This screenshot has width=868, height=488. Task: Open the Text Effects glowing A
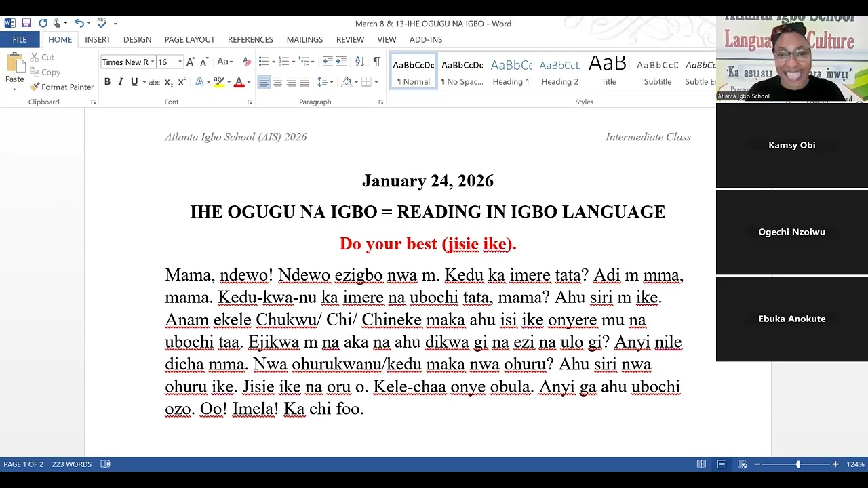point(199,82)
